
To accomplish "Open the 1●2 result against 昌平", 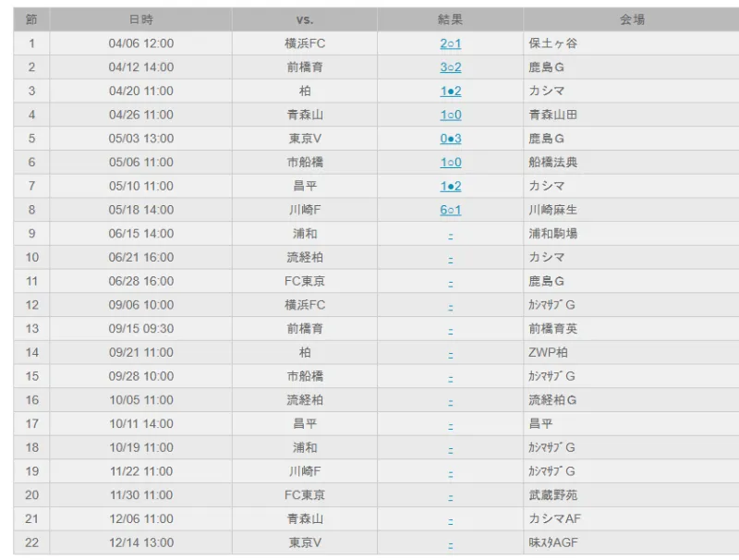I will [451, 186].
